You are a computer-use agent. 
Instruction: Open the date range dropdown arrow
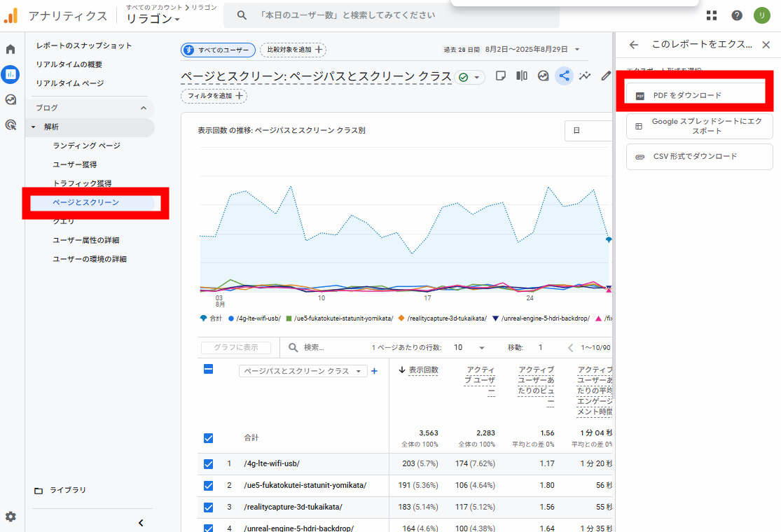tap(577, 50)
